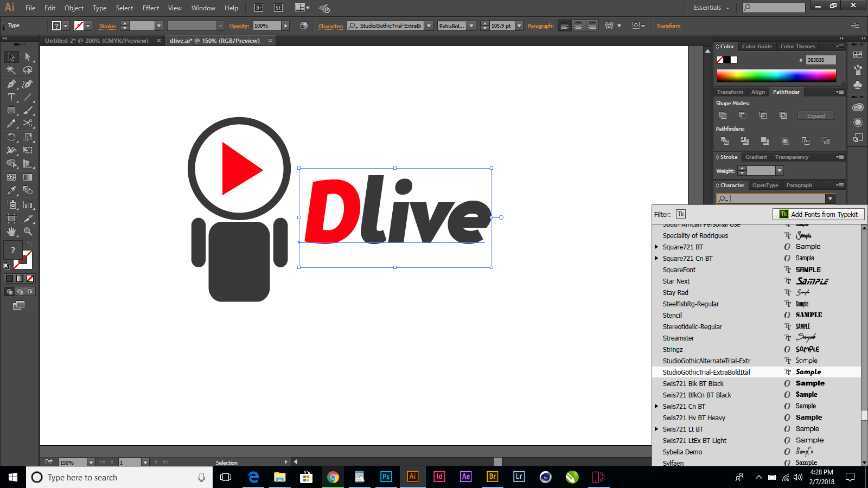This screenshot has width=868, height=488.
Task: Click the Expand button in Pathfinder panel
Action: click(816, 115)
